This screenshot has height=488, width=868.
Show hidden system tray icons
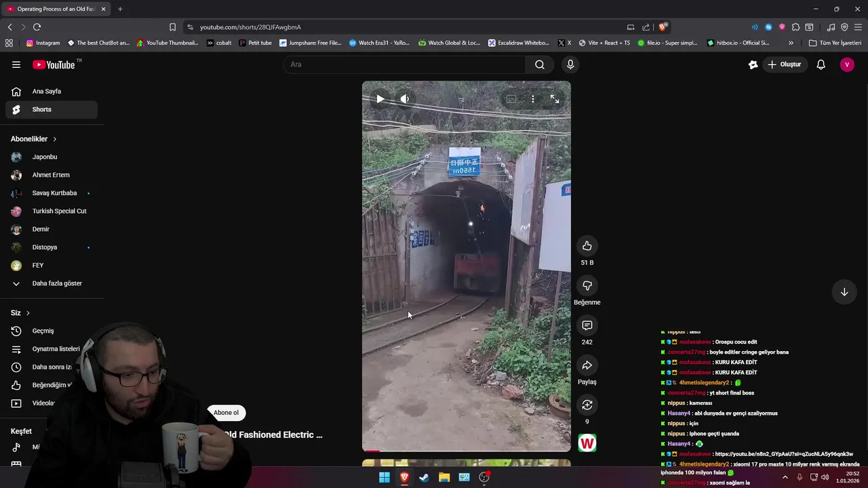click(785, 477)
